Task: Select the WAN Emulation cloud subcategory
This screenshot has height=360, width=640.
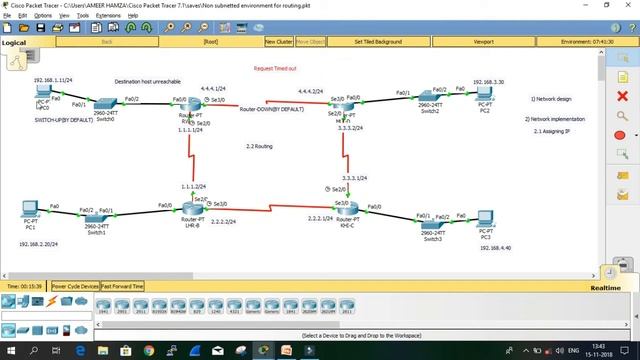Action: [81, 330]
